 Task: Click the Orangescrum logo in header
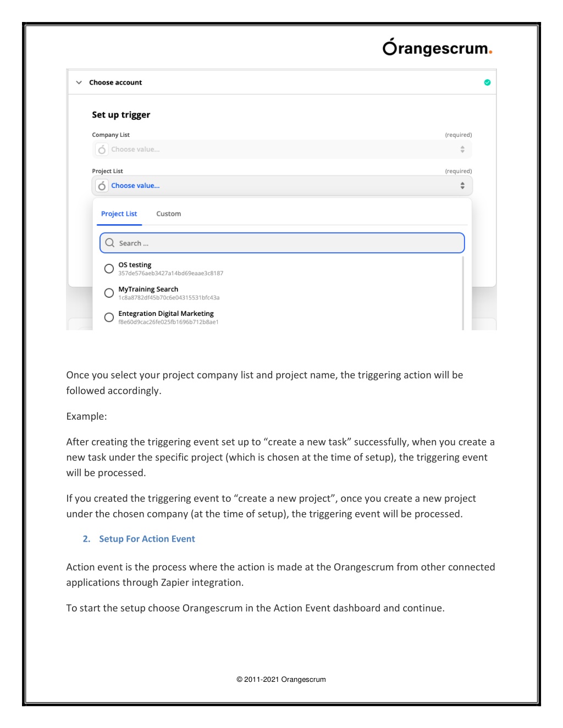coord(437,48)
